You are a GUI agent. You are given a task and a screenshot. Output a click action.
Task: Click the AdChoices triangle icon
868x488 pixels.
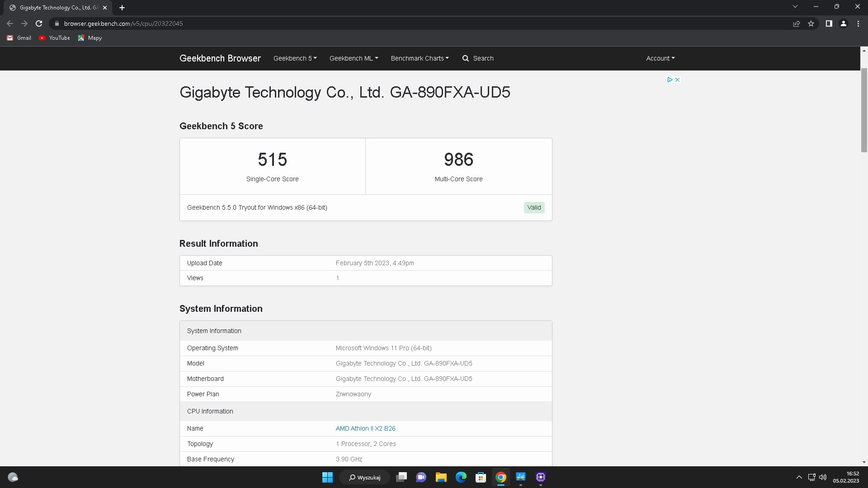click(670, 80)
